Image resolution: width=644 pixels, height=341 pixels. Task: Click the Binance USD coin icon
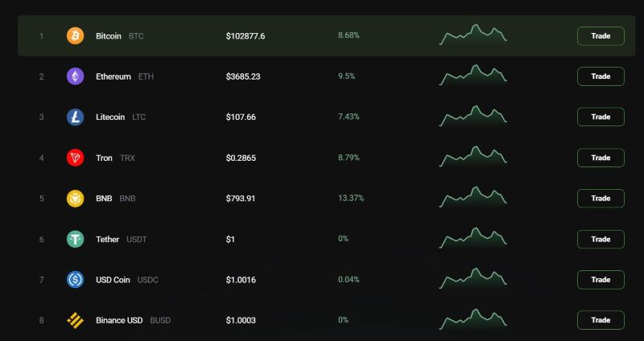75,320
